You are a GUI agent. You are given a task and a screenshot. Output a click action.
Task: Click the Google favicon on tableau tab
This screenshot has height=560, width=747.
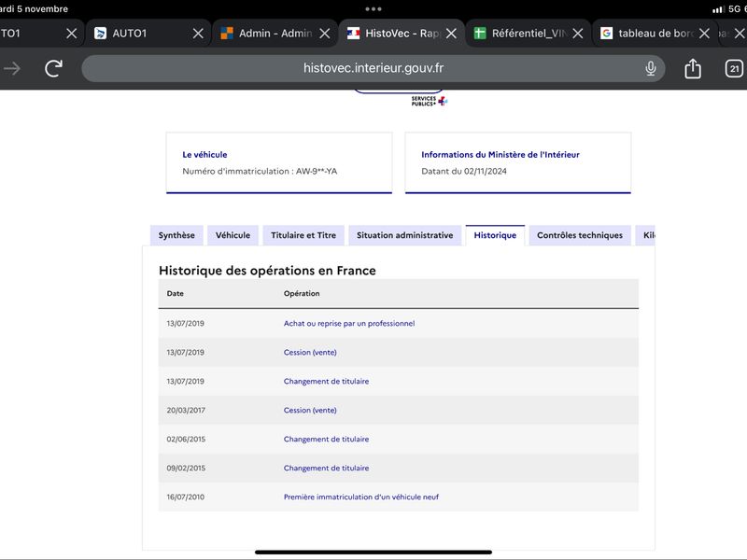(606, 34)
